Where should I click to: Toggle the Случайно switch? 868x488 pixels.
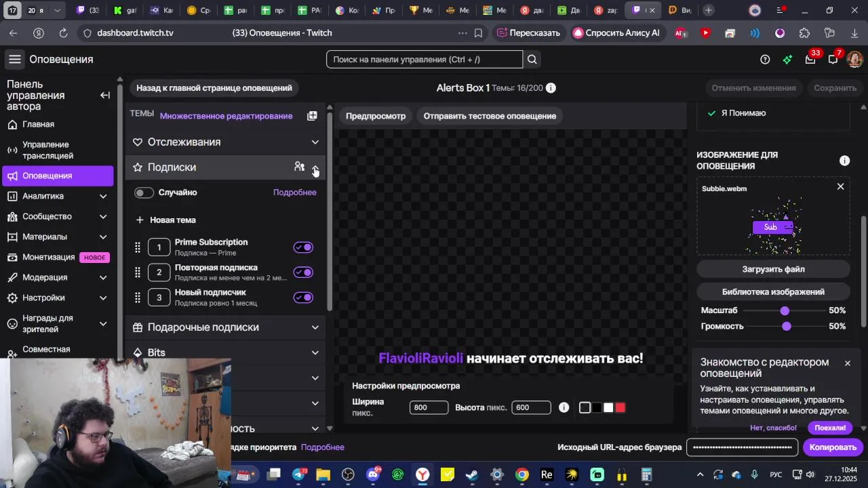(144, 192)
